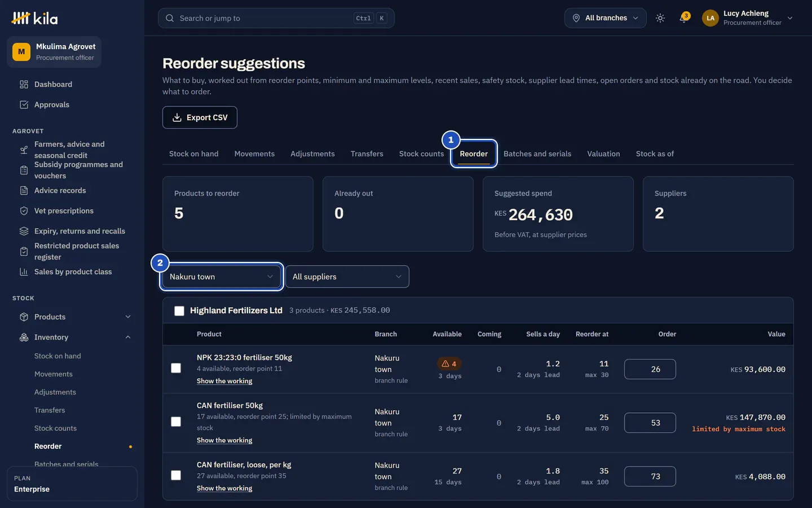
Task: Open the notifications bell
Action: pyautogui.click(x=683, y=18)
